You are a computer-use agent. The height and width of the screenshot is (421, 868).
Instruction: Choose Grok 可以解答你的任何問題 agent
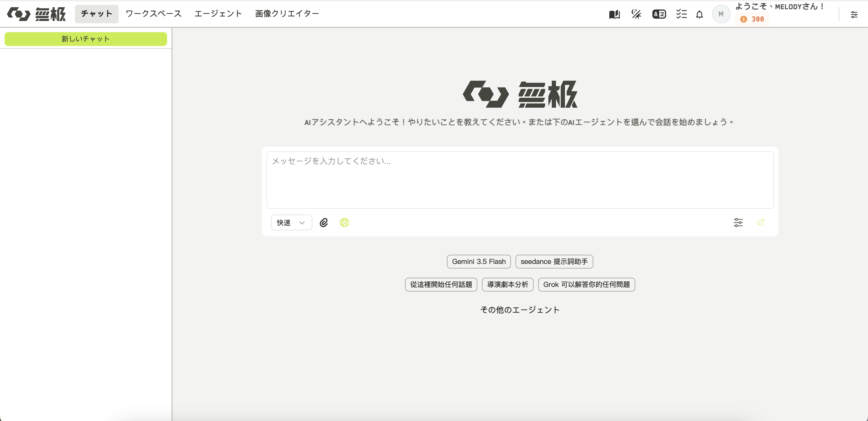(586, 285)
